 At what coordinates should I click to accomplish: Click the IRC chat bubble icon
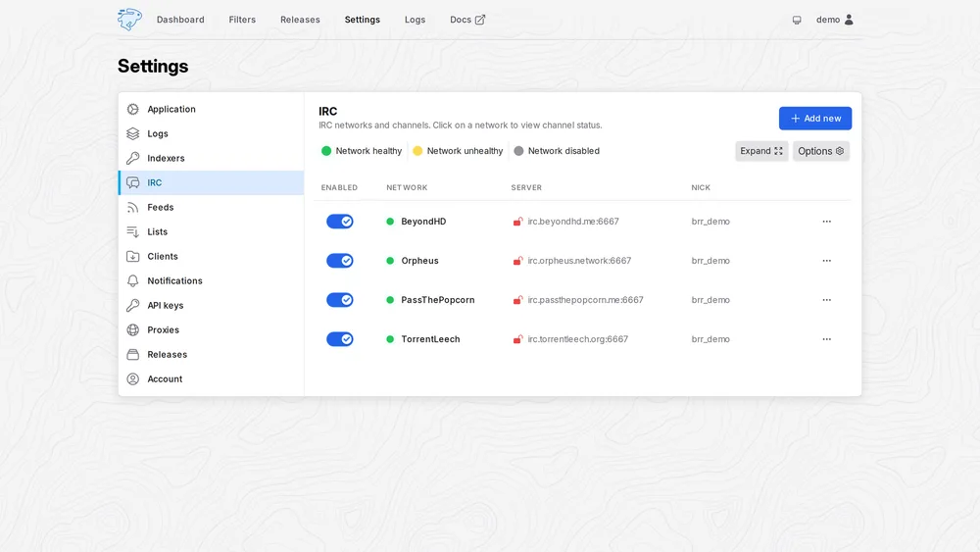pos(132,182)
